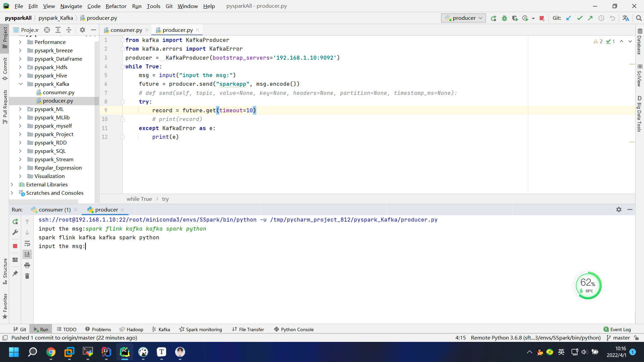Rerun the producer script in Run panel

point(15,222)
